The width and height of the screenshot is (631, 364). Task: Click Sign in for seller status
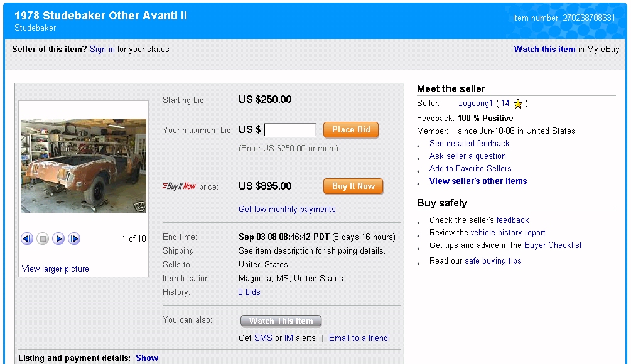pyautogui.click(x=102, y=49)
